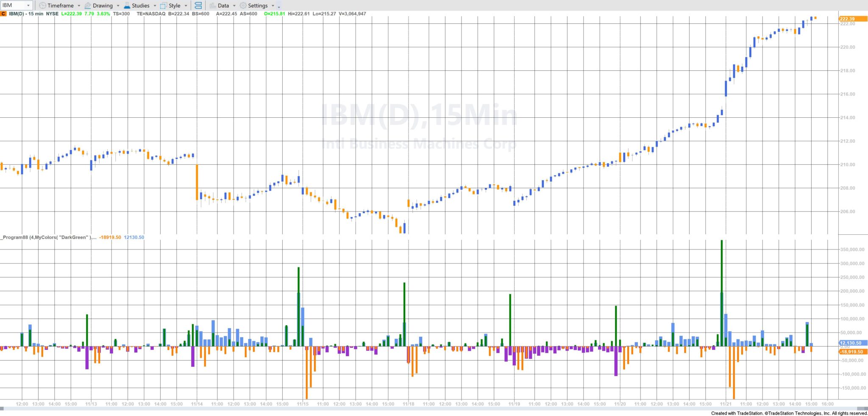Image resolution: width=868 pixels, height=416 pixels.
Task: Click the Settings gear icon
Action: point(243,6)
